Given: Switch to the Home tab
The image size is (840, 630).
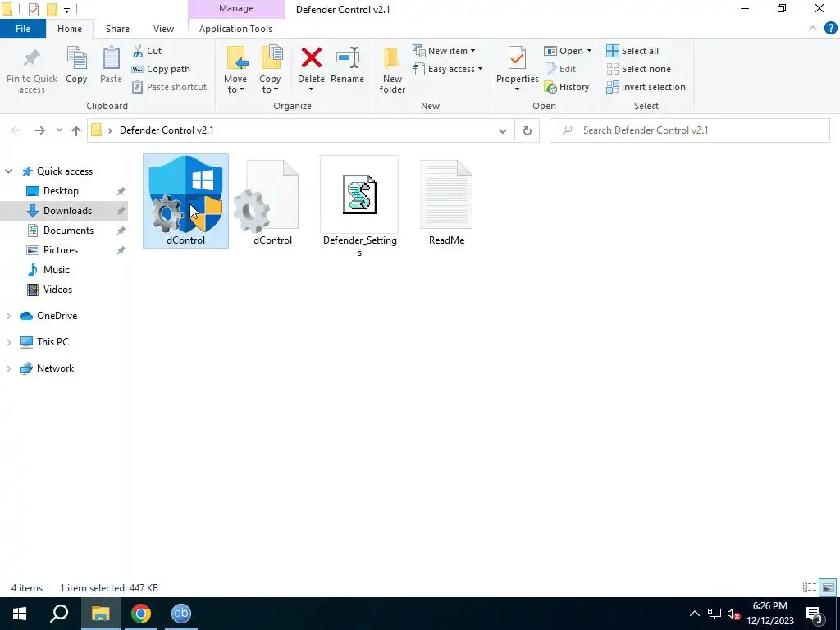Looking at the screenshot, I should coord(70,29).
